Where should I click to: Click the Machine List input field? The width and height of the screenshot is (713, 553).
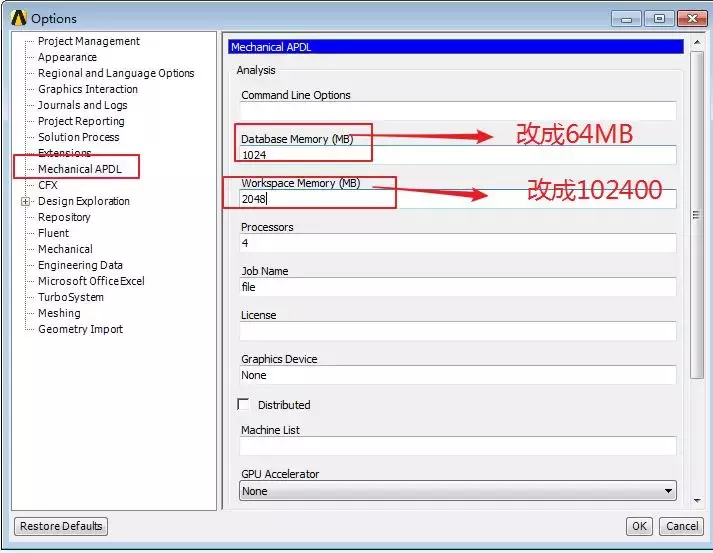tap(458, 446)
